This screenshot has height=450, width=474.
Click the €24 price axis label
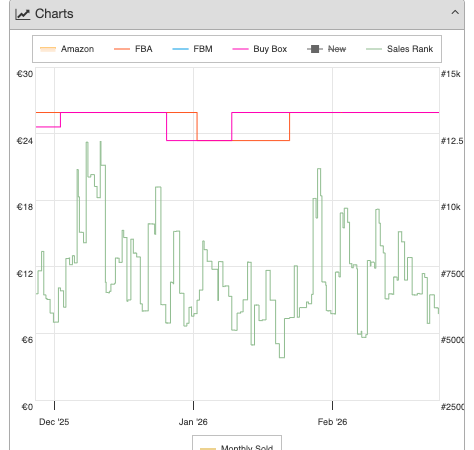click(x=25, y=141)
